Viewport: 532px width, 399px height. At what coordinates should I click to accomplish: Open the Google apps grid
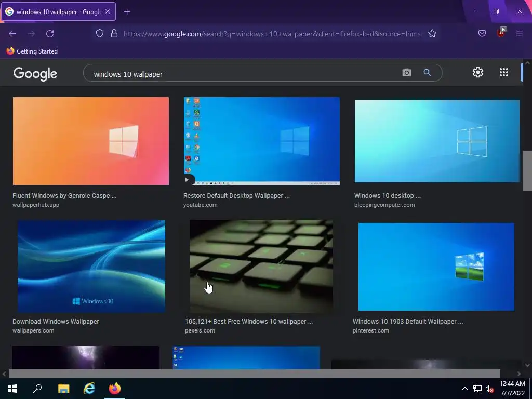pyautogui.click(x=504, y=72)
